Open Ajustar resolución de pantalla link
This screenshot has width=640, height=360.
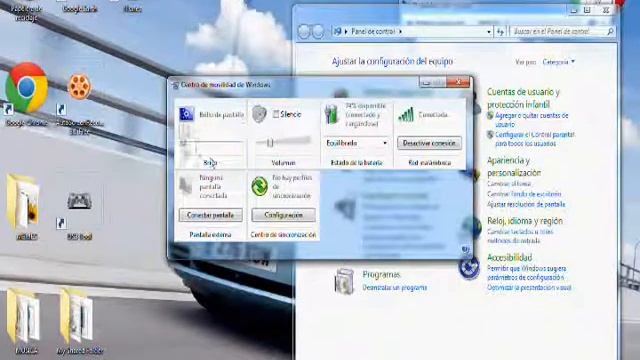tap(526, 204)
